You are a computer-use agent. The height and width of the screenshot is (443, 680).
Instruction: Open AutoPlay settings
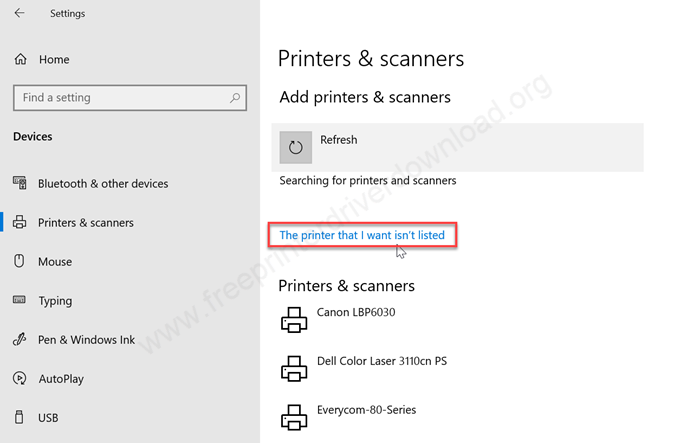[61, 379]
